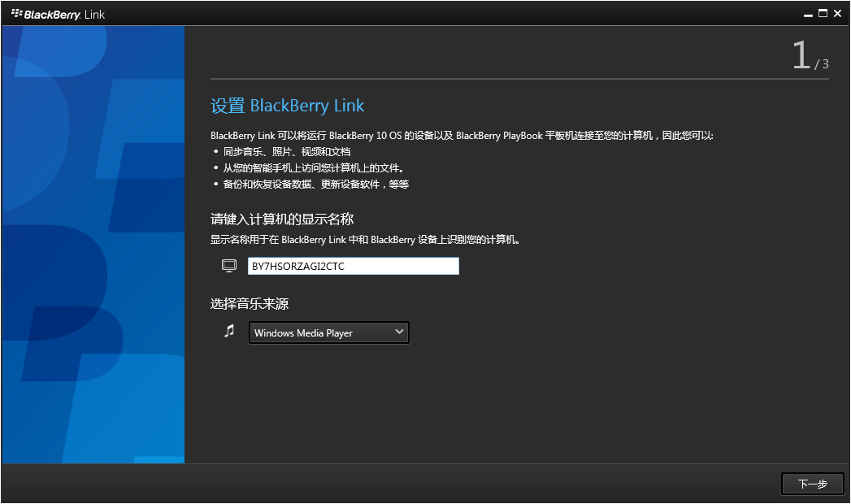Click the computer display name input field

(354, 266)
